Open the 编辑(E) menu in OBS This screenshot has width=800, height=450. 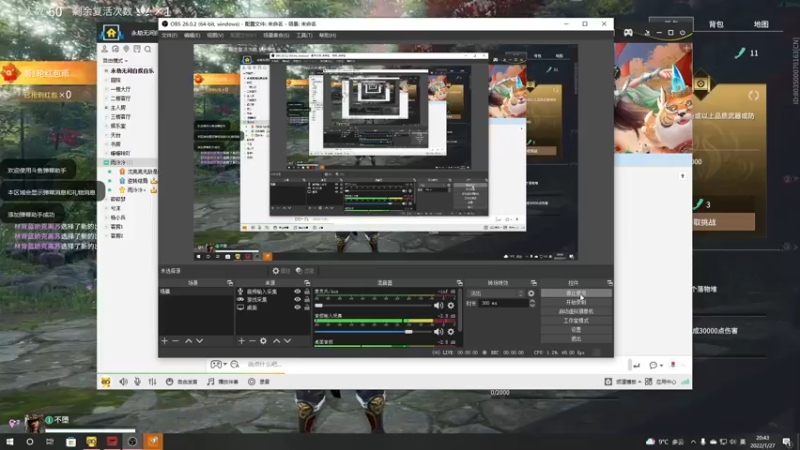tap(192, 35)
